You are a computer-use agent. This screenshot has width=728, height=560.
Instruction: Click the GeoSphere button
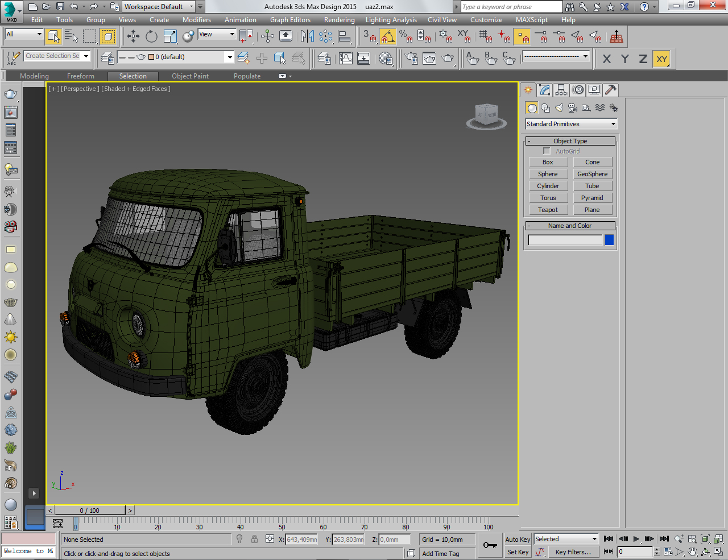[592, 174]
